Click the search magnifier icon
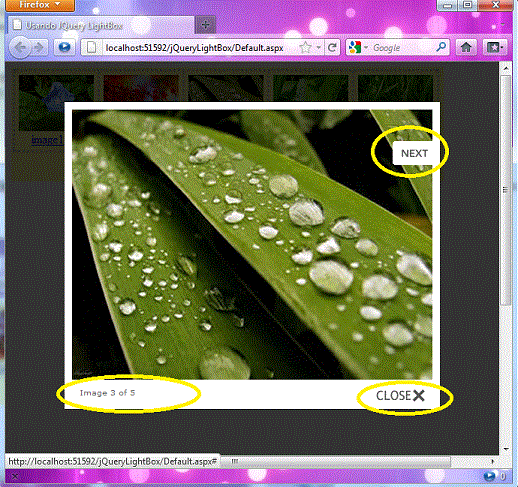This screenshot has height=487, width=518. [x=441, y=47]
